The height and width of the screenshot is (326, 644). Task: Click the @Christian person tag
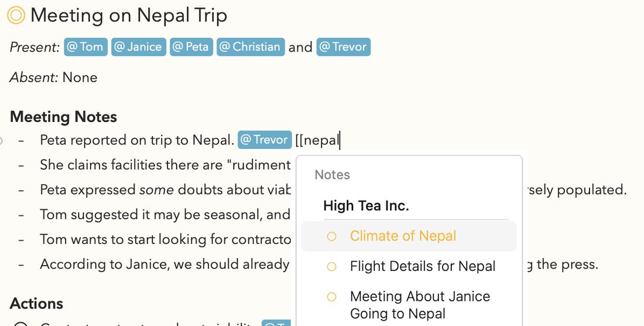251,47
